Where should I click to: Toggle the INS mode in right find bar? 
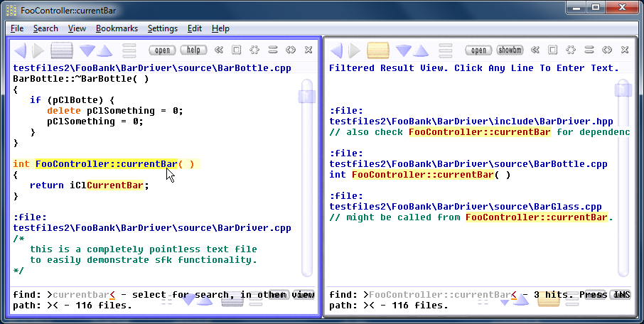click(x=621, y=295)
